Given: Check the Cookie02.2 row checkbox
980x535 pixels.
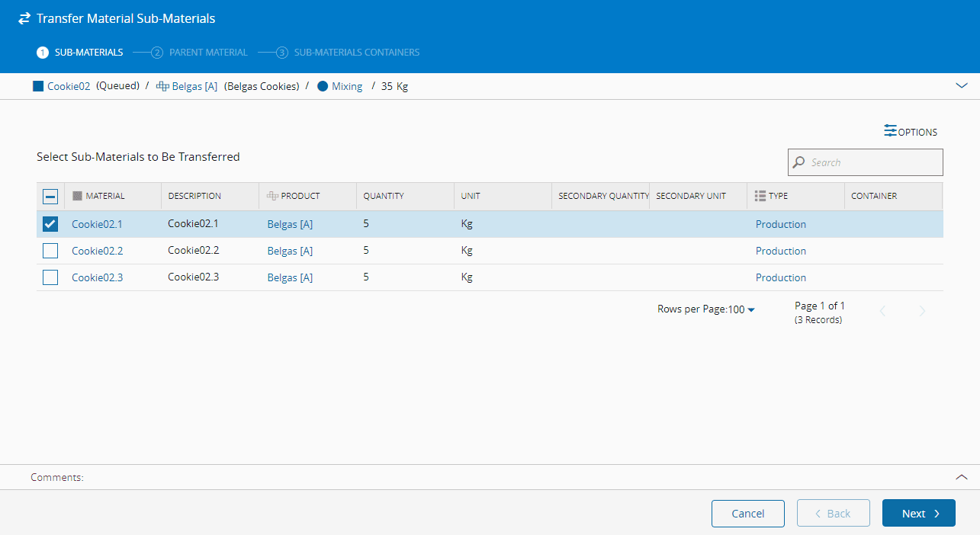Looking at the screenshot, I should tap(50, 251).
